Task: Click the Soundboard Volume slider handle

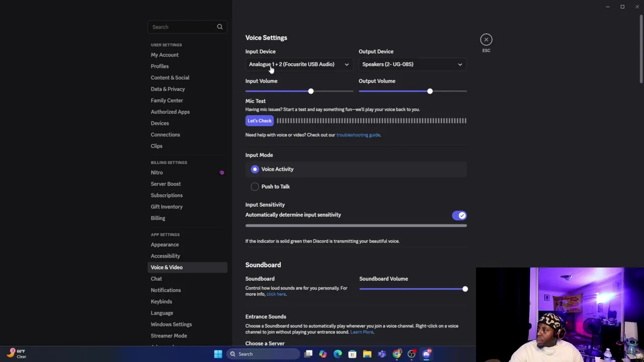Action: (465, 289)
